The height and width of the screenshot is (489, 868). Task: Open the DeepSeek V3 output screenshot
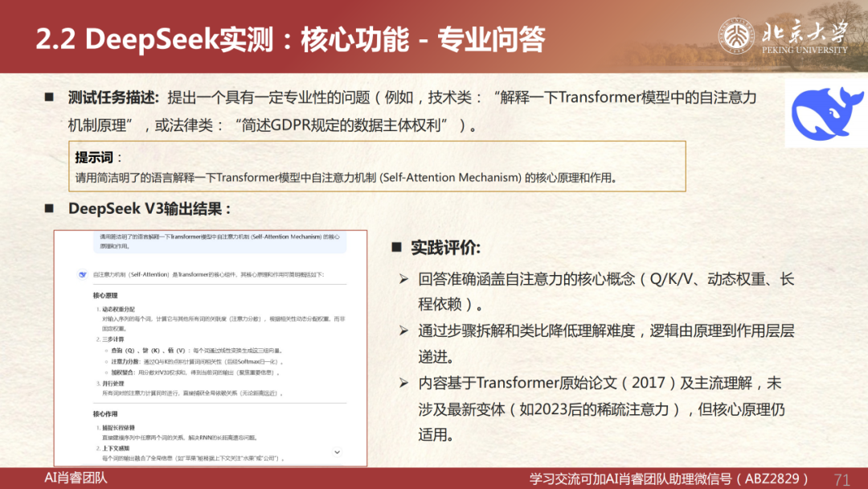211,348
